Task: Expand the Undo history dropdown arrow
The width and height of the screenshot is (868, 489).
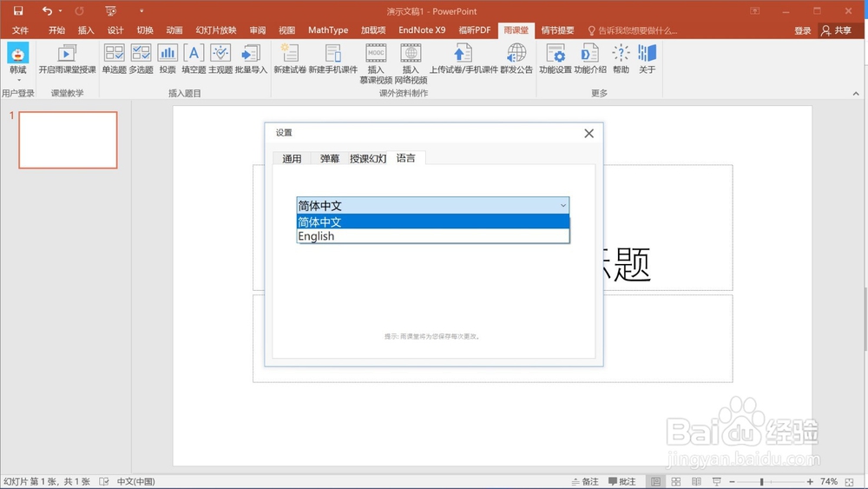Action: 60,10
